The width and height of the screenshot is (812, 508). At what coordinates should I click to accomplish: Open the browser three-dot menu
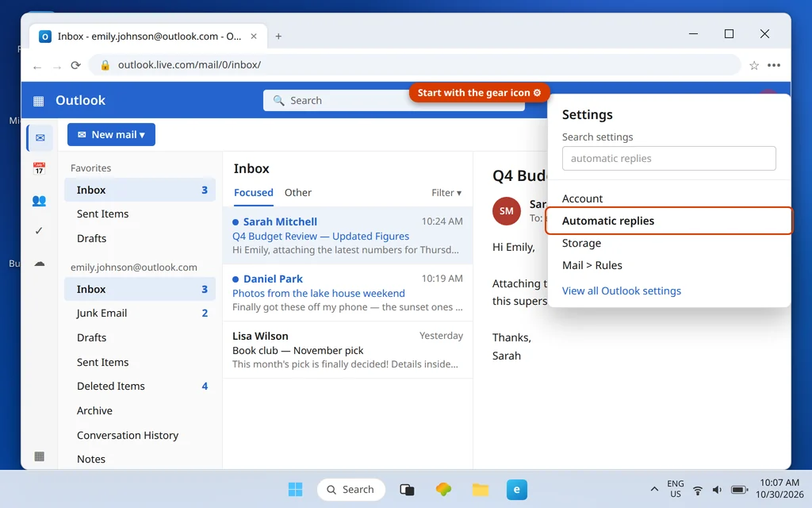774,65
